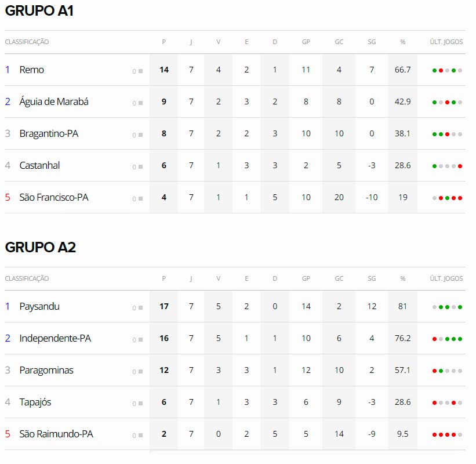Screen dimensions: 476x464
Task: Click the SG column header in Grupo A2
Action: pyautogui.click(x=372, y=278)
